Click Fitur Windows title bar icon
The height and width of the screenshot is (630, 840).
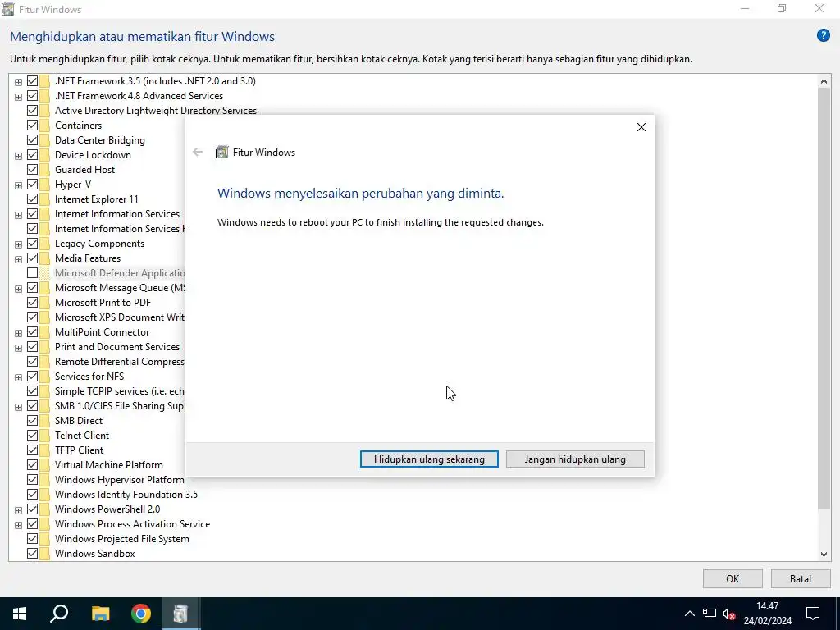(7, 9)
